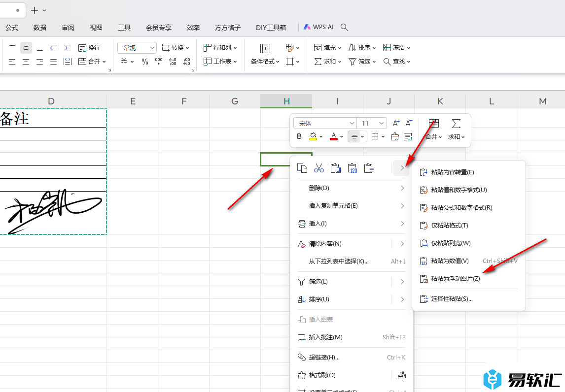Increase font size with A+ icon
The height and width of the screenshot is (392, 565).
coord(396,123)
